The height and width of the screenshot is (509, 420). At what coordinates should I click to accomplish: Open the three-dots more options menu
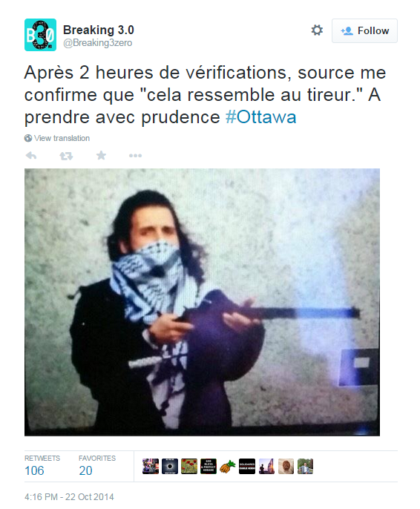pos(135,156)
